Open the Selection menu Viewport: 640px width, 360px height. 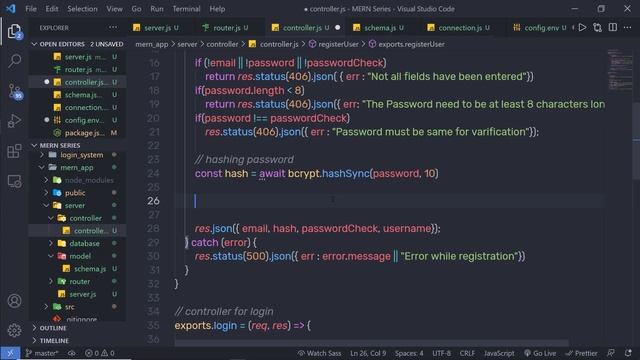[x=82, y=9]
